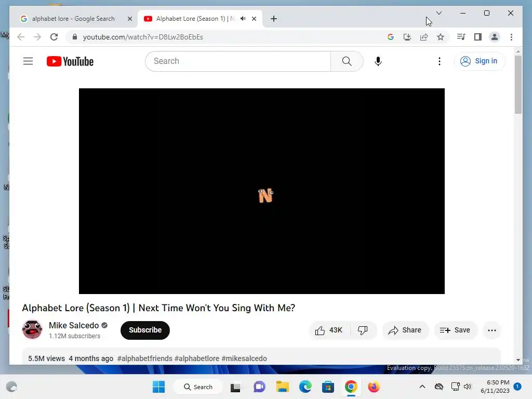Screen dimensions: 532x399
Task: Click the #alphabetfriends hashtag
Action: [145, 358]
